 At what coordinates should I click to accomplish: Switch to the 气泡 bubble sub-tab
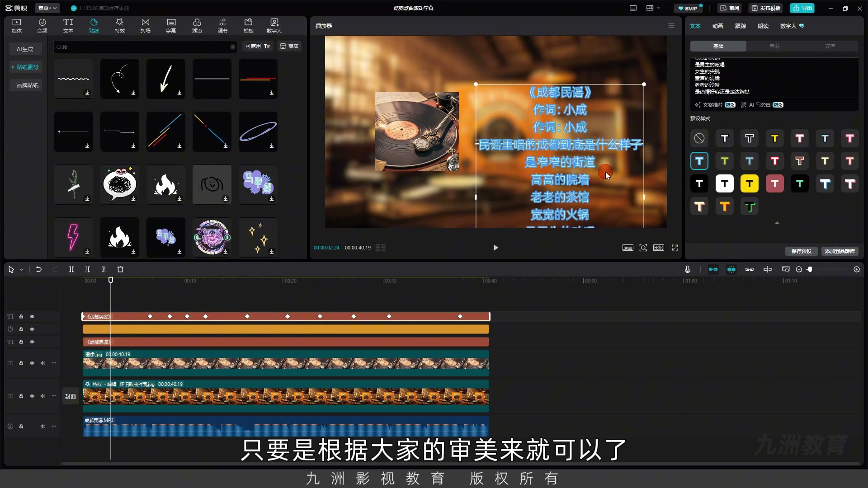(x=774, y=46)
